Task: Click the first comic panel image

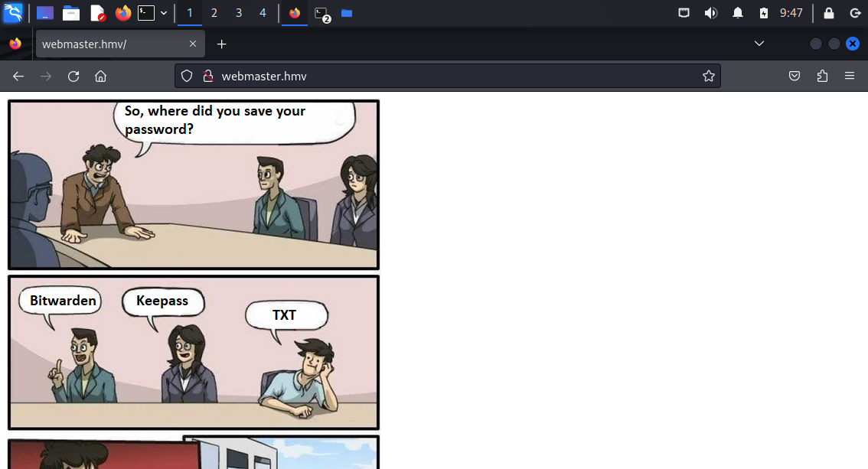Action: click(194, 184)
